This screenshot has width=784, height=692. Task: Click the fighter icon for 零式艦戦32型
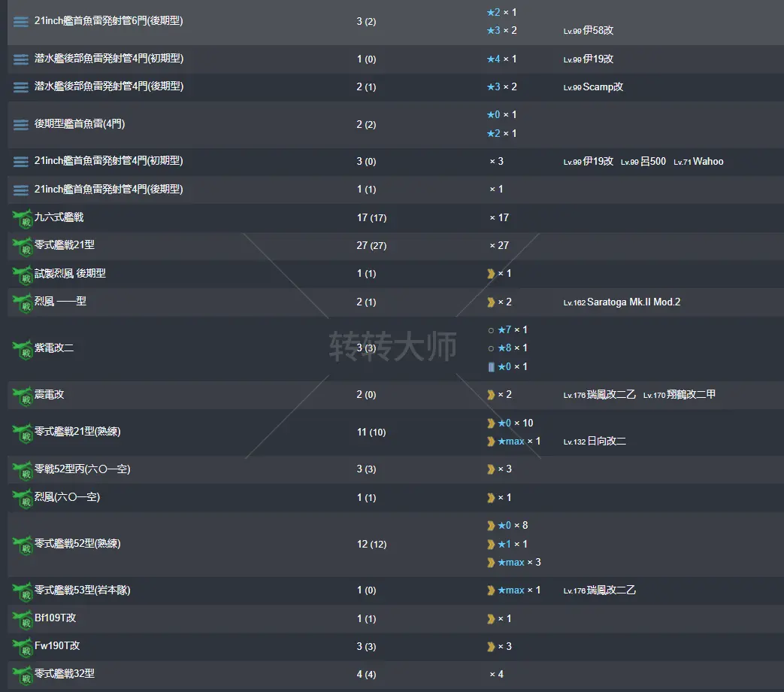coord(23,675)
